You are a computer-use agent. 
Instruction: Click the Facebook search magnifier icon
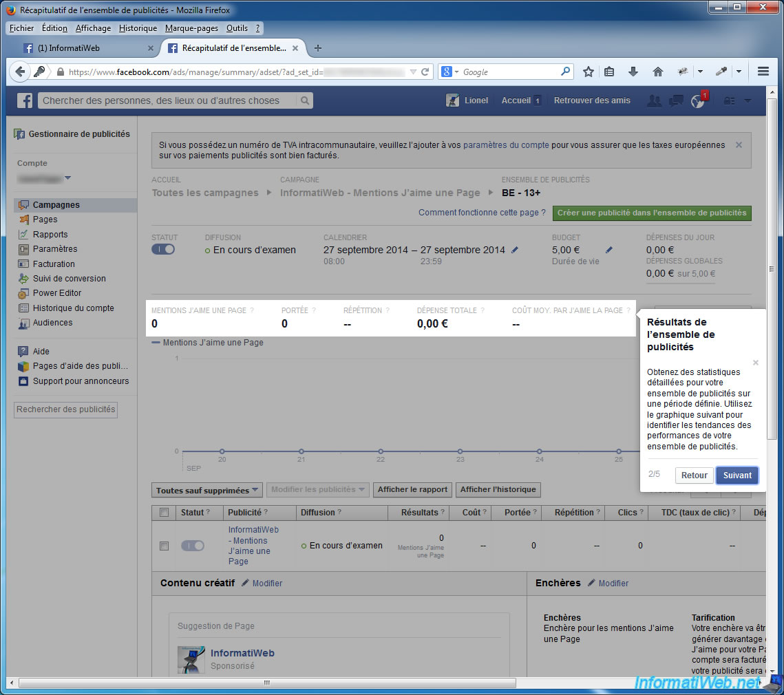pos(304,100)
